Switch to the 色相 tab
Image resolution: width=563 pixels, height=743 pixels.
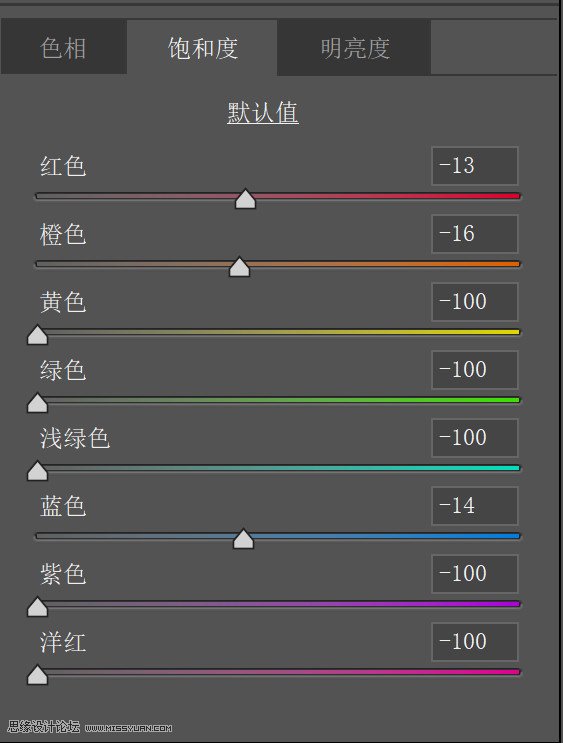(x=64, y=46)
